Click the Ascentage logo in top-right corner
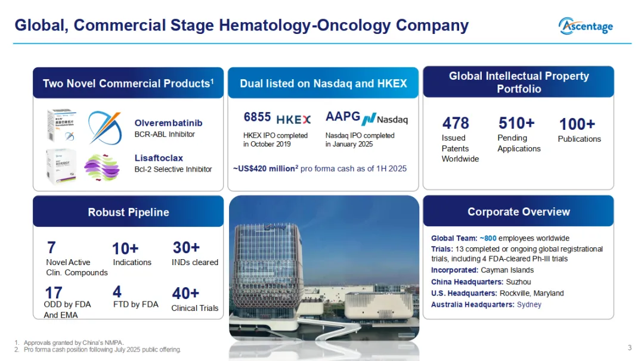Screen dimensions: 644x361 [586, 26]
